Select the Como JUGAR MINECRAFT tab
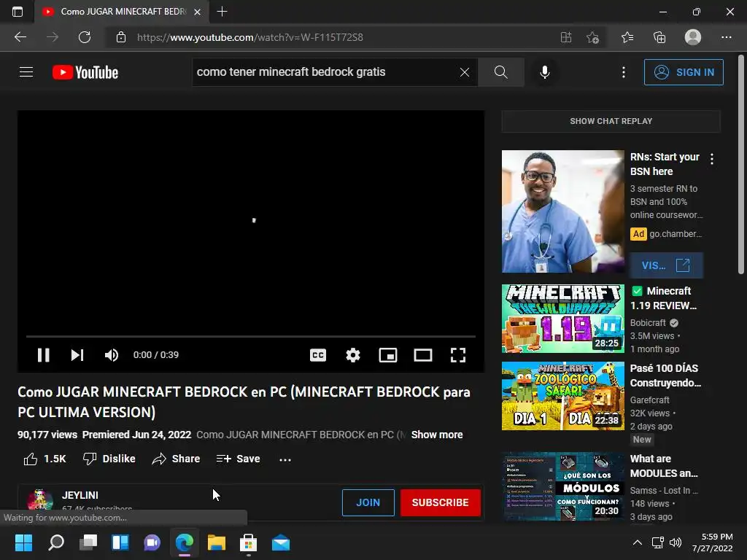Viewport: 747px width, 560px height. pos(122,12)
